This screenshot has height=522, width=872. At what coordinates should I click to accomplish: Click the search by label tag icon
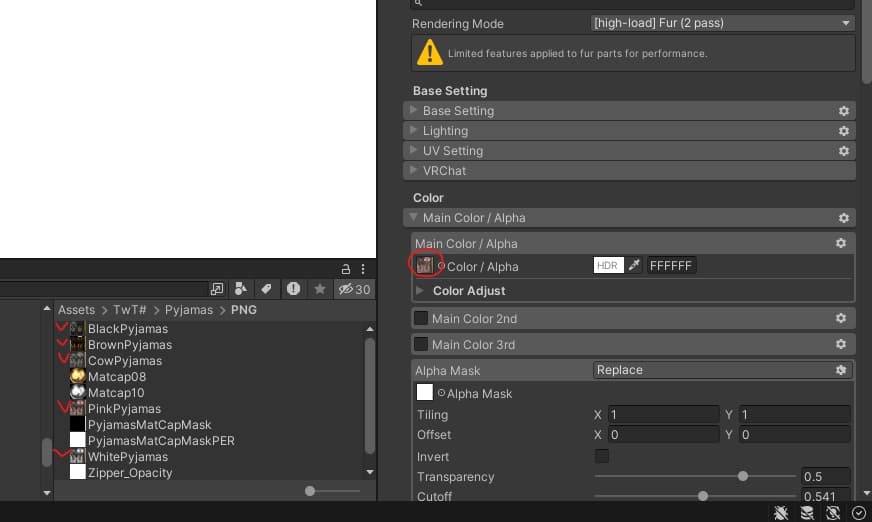click(266, 289)
